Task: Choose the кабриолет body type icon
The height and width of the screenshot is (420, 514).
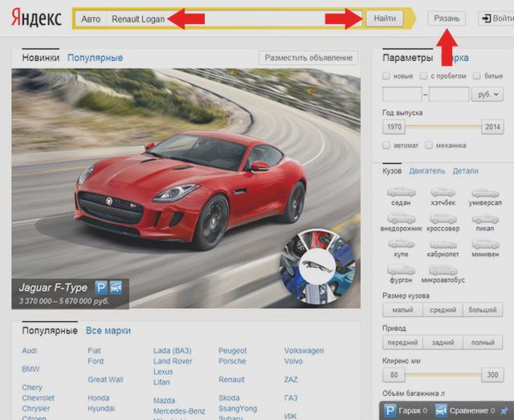Action: [443, 244]
